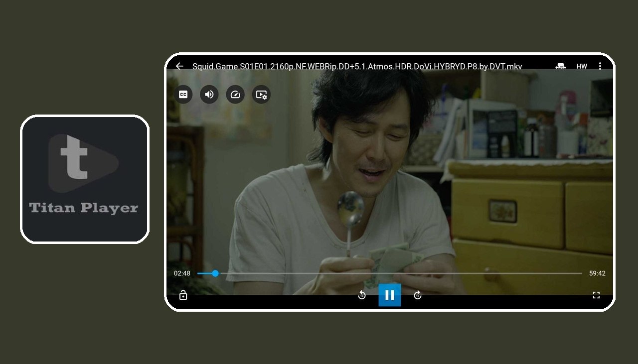Open the video player settings icon
The image size is (638, 364).
pyautogui.click(x=261, y=95)
